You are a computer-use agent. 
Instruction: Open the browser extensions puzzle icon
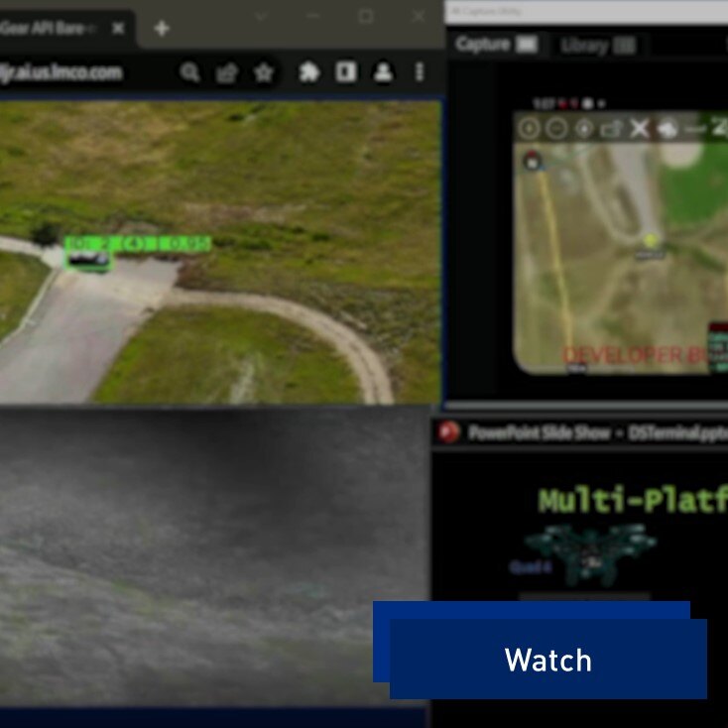(x=308, y=72)
